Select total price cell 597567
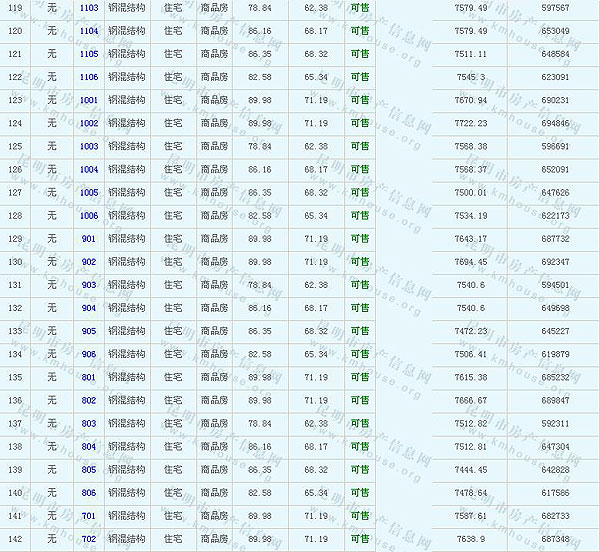 click(554, 7)
